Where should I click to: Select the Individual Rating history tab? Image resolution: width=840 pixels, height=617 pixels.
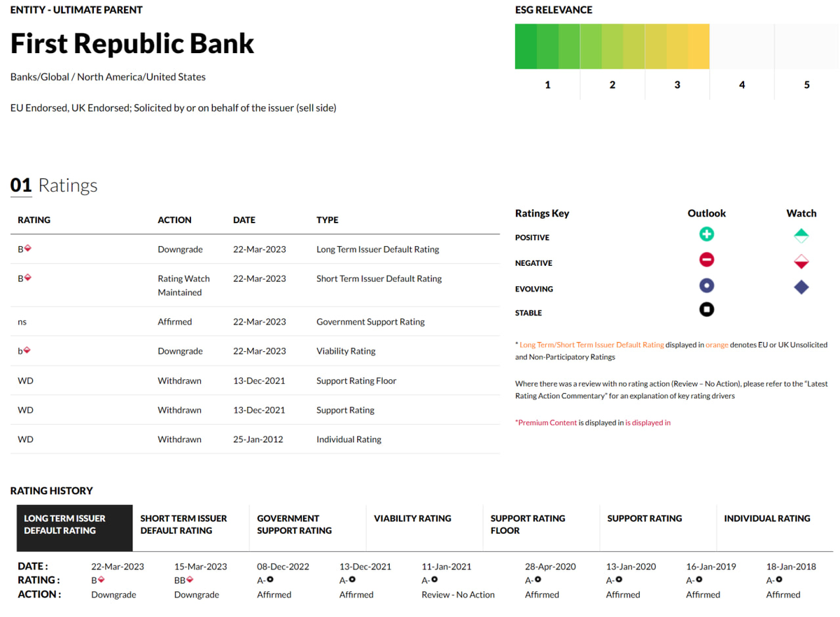[x=775, y=528]
